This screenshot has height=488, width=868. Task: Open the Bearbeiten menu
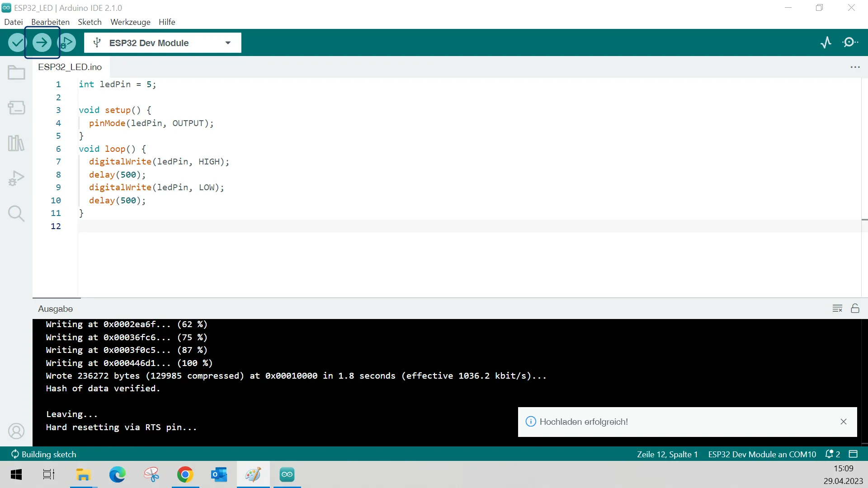50,22
